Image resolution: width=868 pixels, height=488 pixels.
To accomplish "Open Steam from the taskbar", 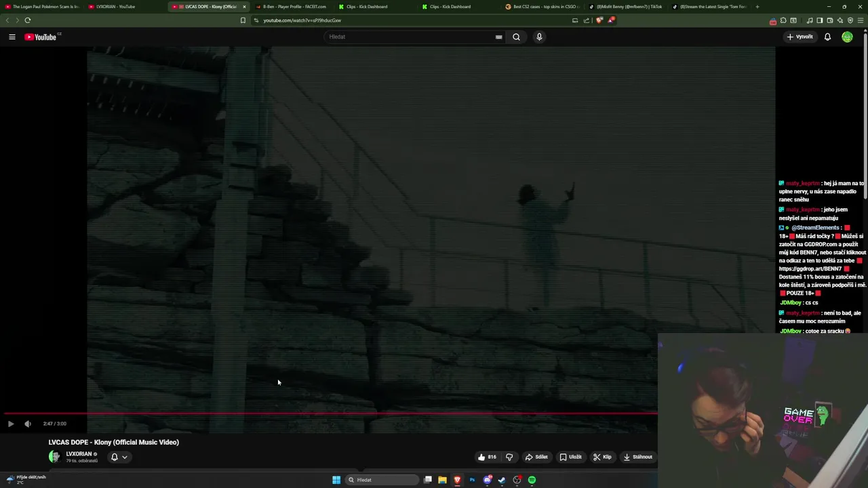I will click(x=502, y=480).
